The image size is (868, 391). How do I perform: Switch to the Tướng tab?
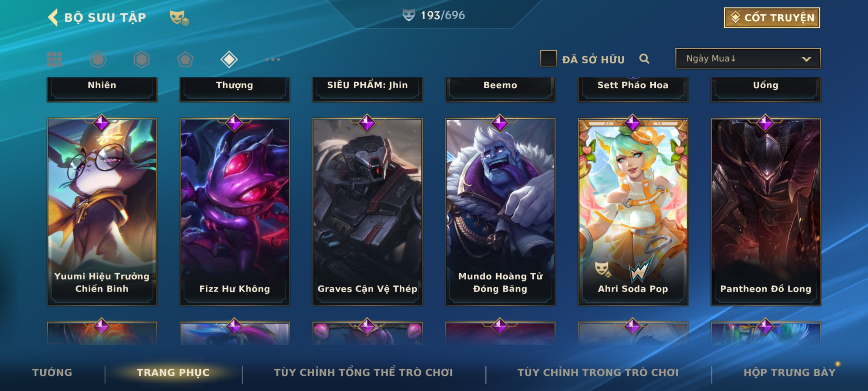pos(52,373)
